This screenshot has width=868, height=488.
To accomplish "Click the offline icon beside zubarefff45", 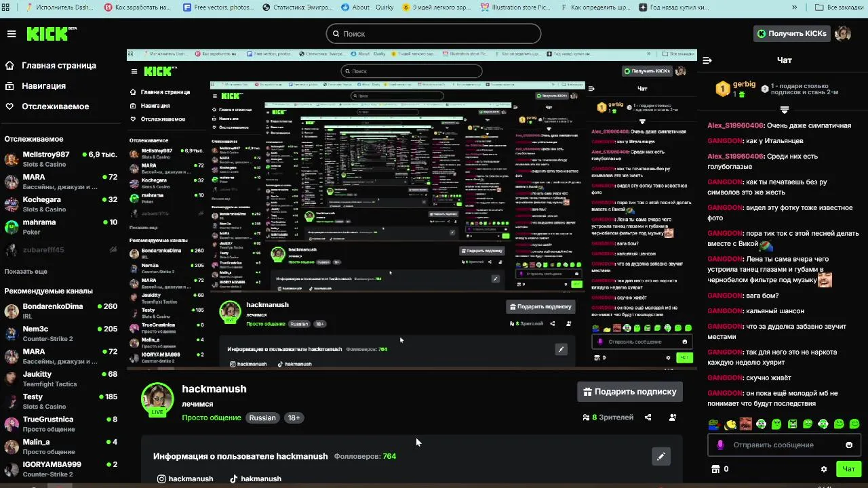I will coord(113,249).
